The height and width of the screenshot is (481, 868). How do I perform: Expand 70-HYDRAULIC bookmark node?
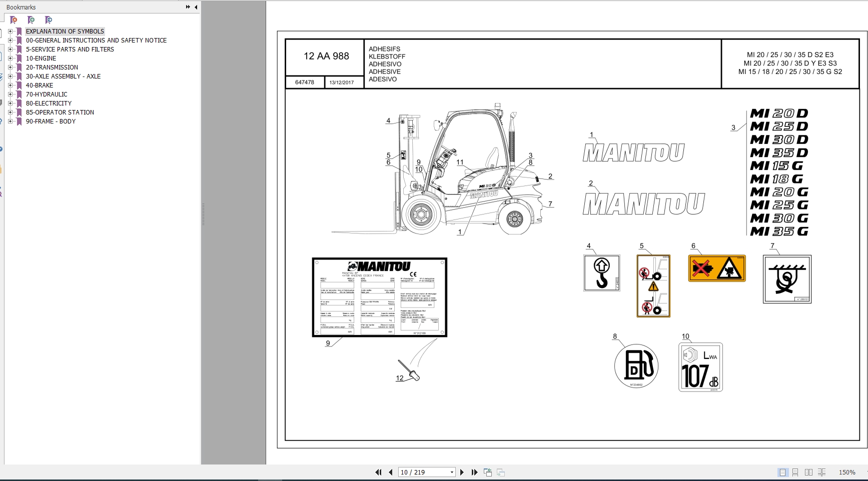pos(11,94)
